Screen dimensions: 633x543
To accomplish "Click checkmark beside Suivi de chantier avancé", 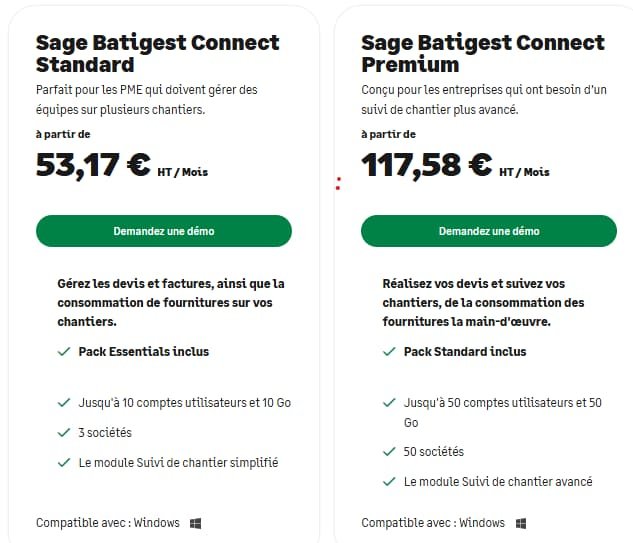I will (388, 482).
